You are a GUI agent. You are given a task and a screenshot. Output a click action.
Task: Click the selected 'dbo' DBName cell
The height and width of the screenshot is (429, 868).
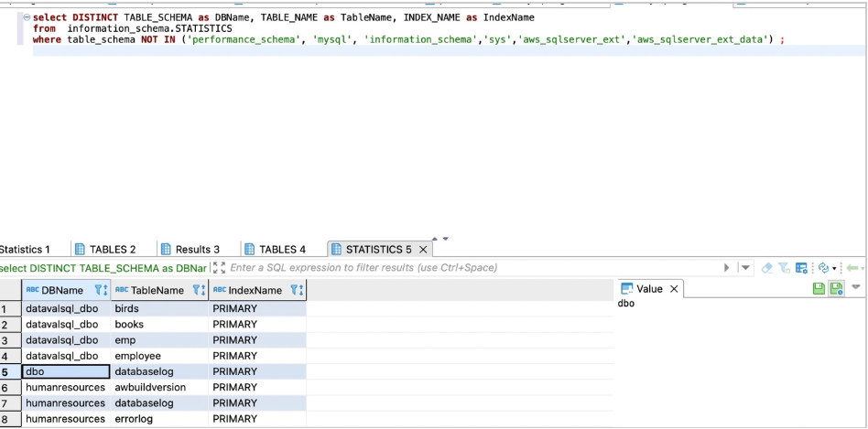coord(66,371)
